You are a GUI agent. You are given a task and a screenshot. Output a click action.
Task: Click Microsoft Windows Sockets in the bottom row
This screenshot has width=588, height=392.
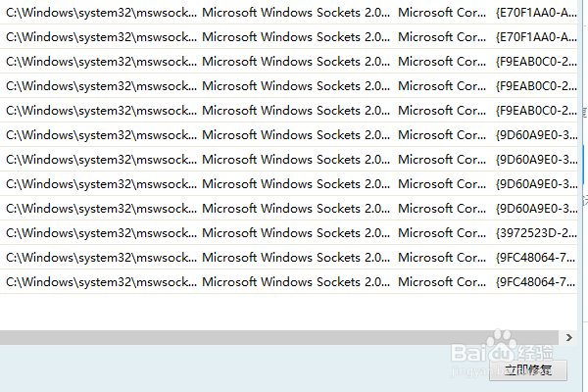point(294,281)
